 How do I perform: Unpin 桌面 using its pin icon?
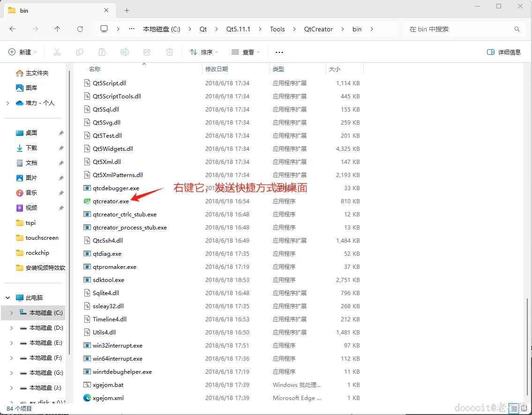click(61, 133)
